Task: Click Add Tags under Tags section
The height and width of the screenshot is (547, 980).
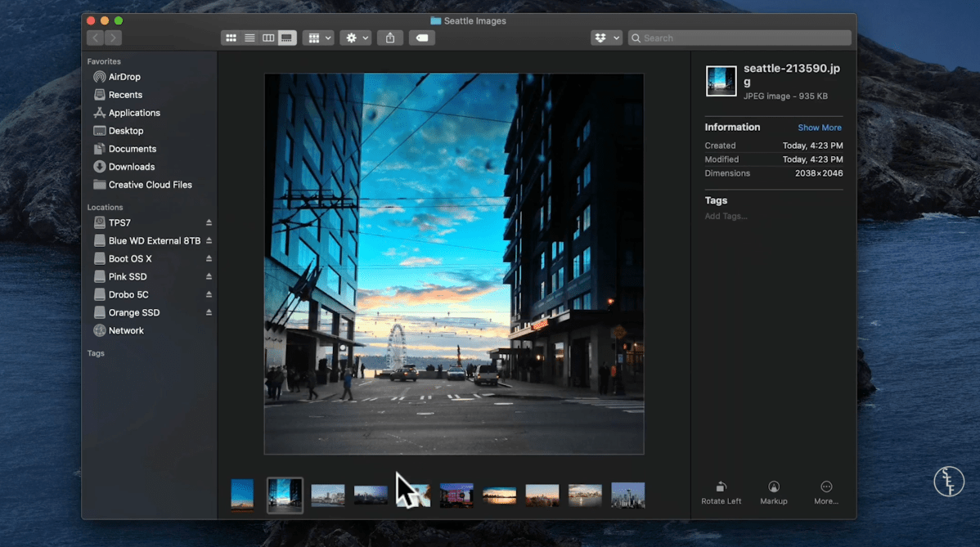Action: tap(727, 216)
